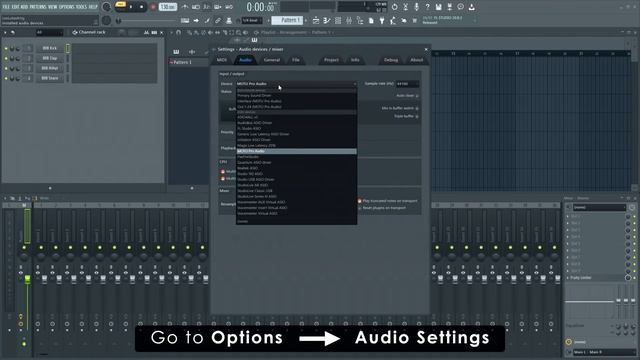This screenshot has height=360, width=640.
Task: Mute the 808 Clap channel LED
Action: coord(6,58)
